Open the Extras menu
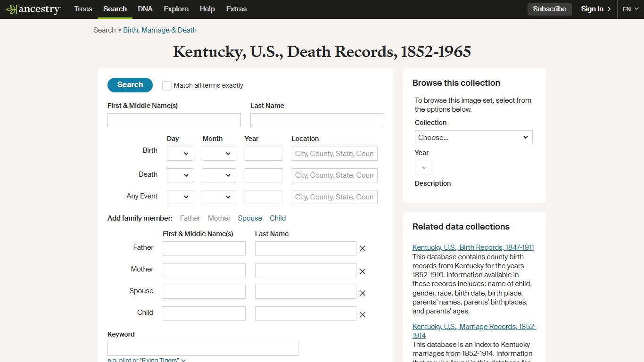Viewport: 644px width, 362px height. tap(236, 9)
